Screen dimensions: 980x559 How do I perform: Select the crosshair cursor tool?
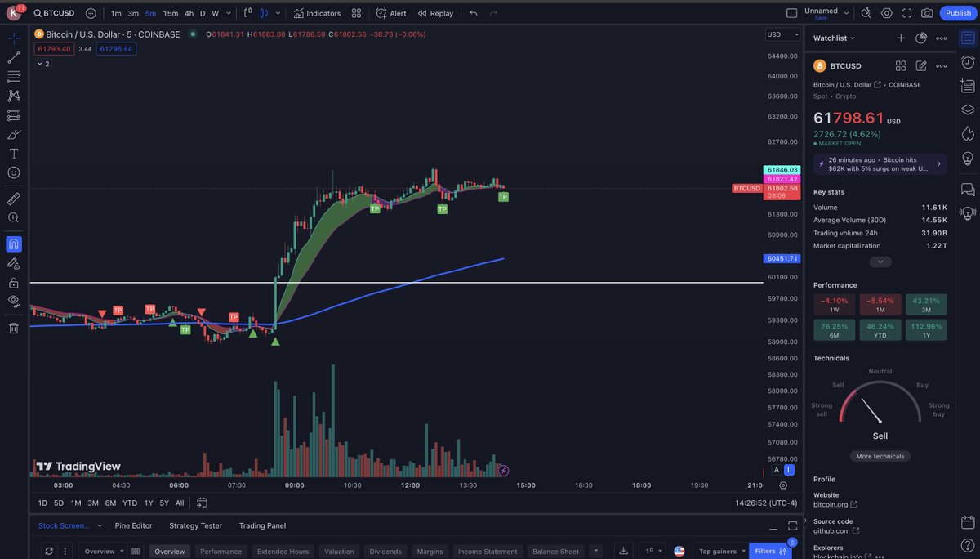tap(14, 38)
